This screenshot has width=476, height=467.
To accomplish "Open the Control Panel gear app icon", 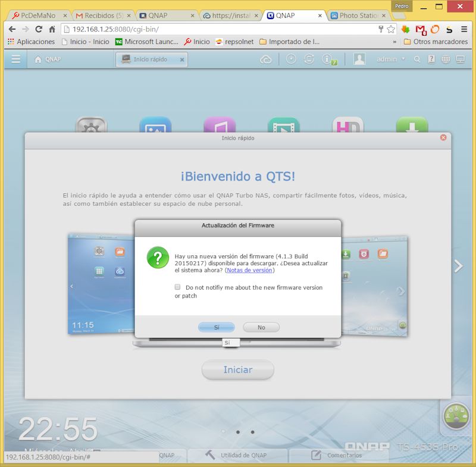I will [x=91, y=125].
